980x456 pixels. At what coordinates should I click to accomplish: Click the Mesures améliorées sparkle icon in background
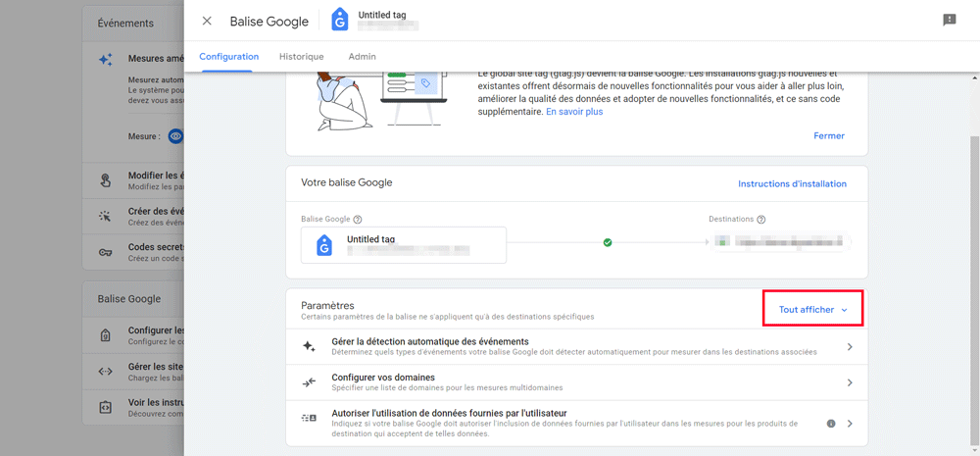[106, 60]
